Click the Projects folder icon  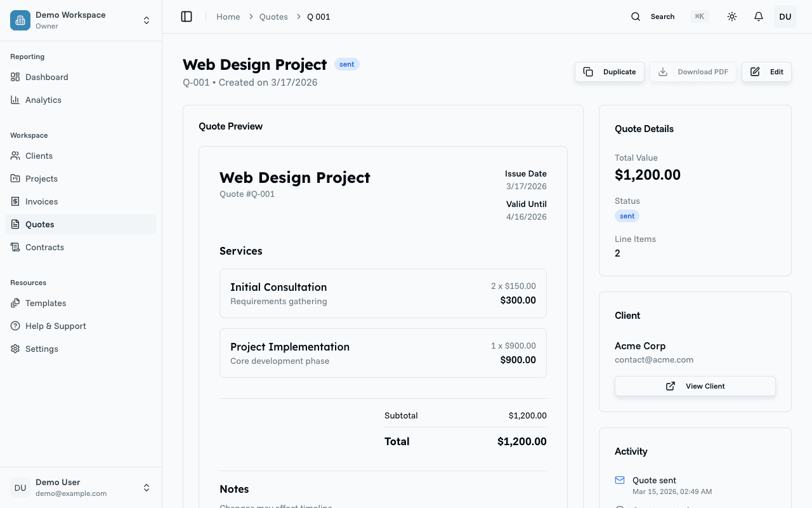coord(15,178)
